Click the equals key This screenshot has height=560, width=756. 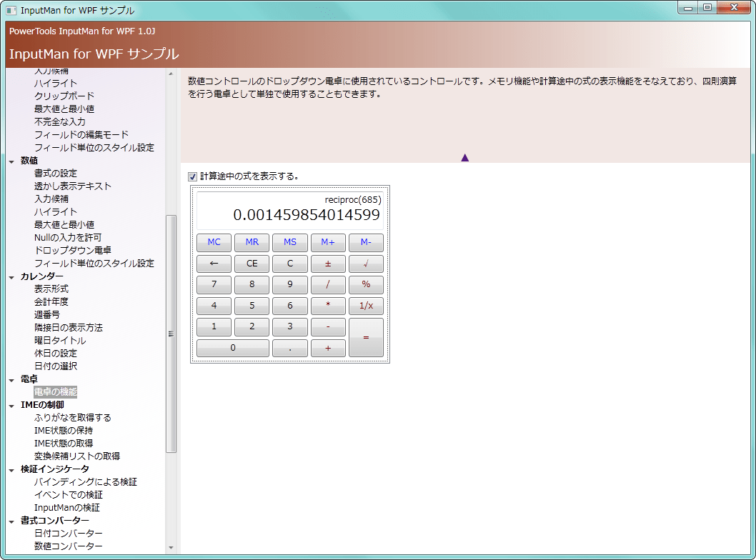tap(366, 338)
